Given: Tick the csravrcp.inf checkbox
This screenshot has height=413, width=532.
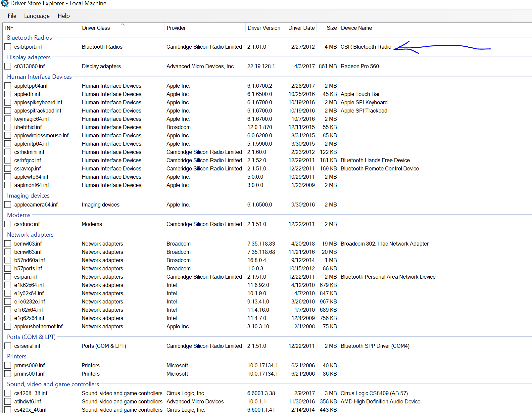Looking at the screenshot, I should click(x=8, y=169).
